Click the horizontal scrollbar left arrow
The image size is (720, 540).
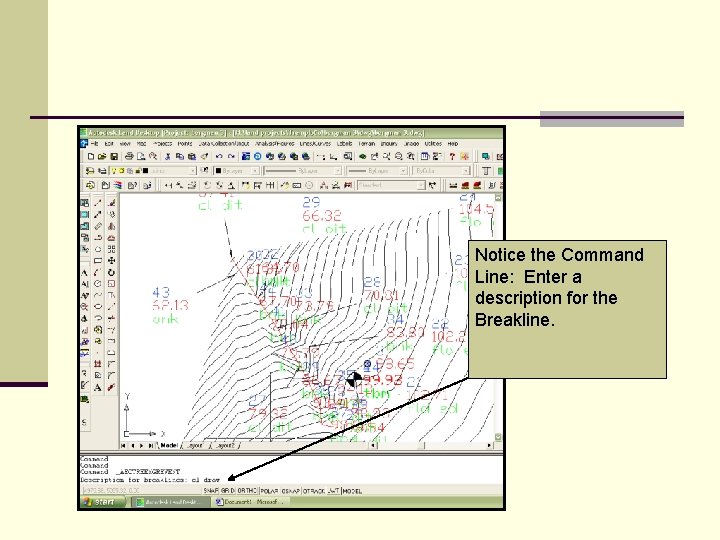pyautogui.click(x=373, y=445)
